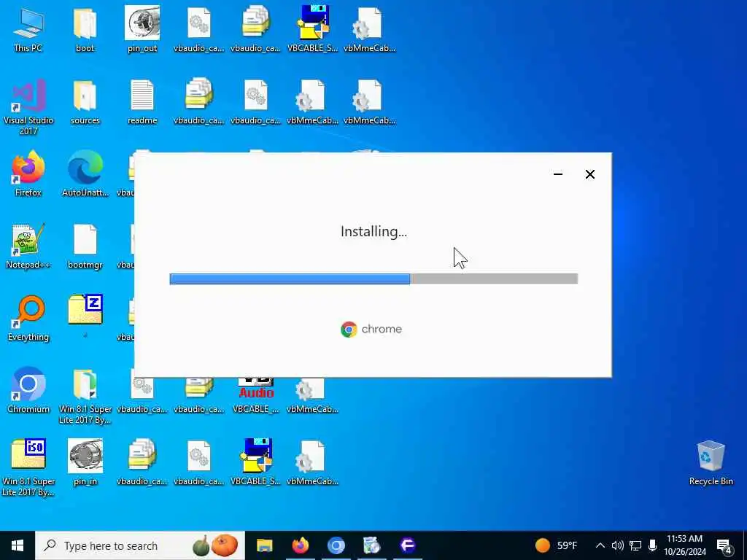Select the zip folder with Z badge
Viewport: 747px width, 560px height.
click(x=85, y=315)
